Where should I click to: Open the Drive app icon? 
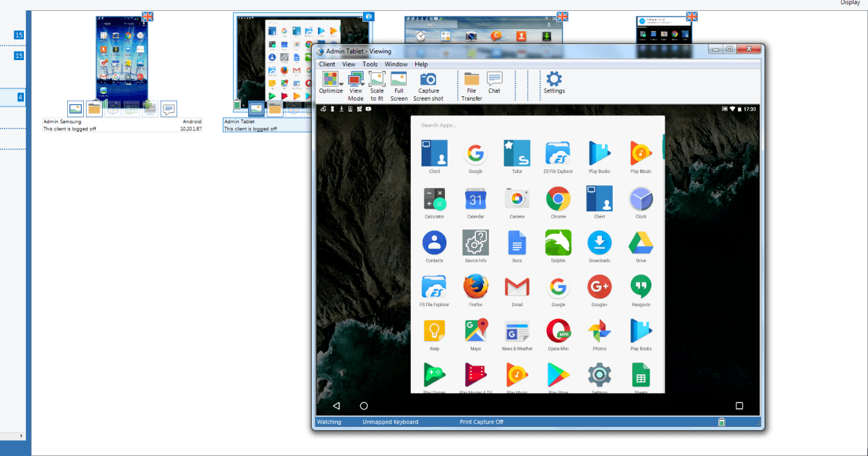(641, 242)
